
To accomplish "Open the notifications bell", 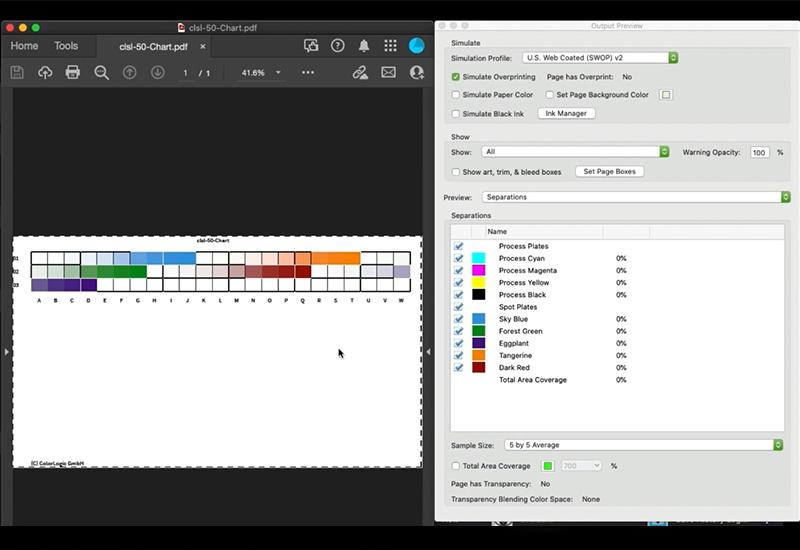I will pyautogui.click(x=364, y=46).
